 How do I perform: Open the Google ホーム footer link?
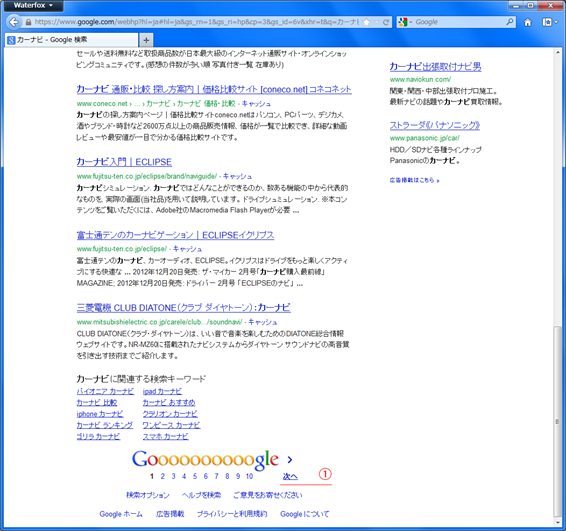click(x=121, y=514)
